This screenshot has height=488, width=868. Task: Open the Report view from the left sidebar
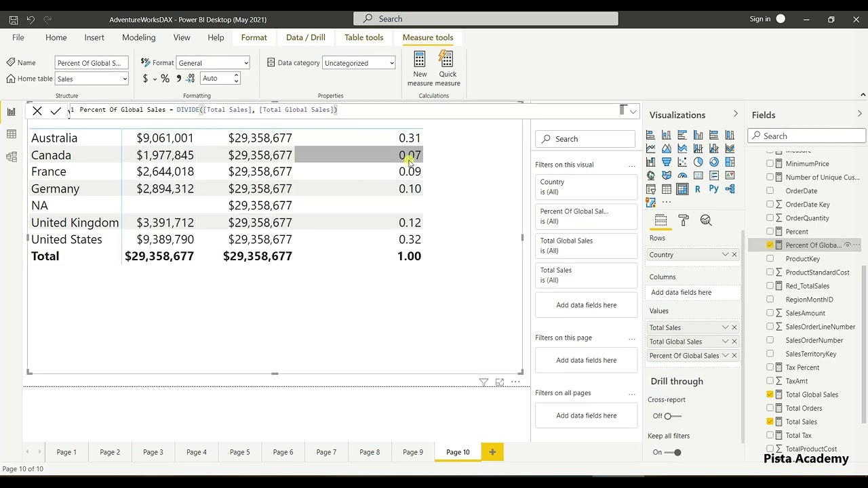click(11, 112)
